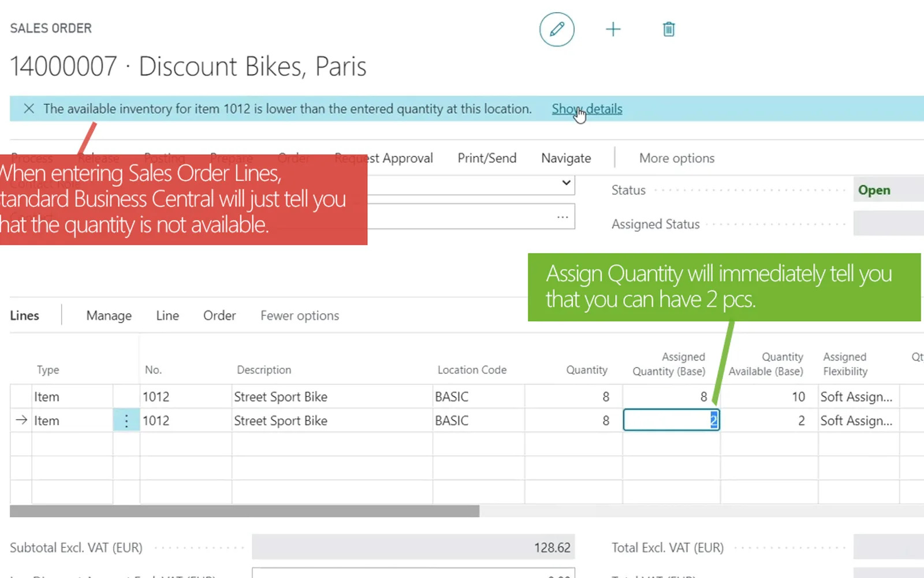Open the Show details link
This screenshot has height=578, width=924.
[587, 109]
